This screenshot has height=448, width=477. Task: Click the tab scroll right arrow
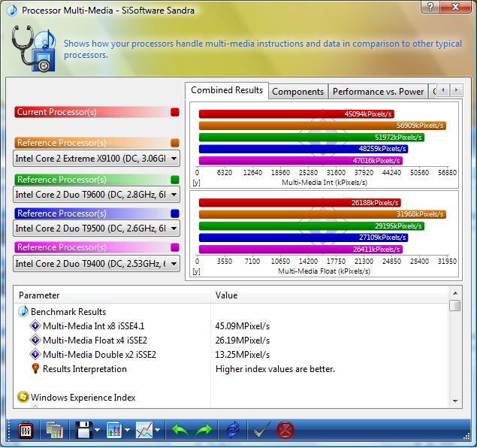(x=456, y=90)
